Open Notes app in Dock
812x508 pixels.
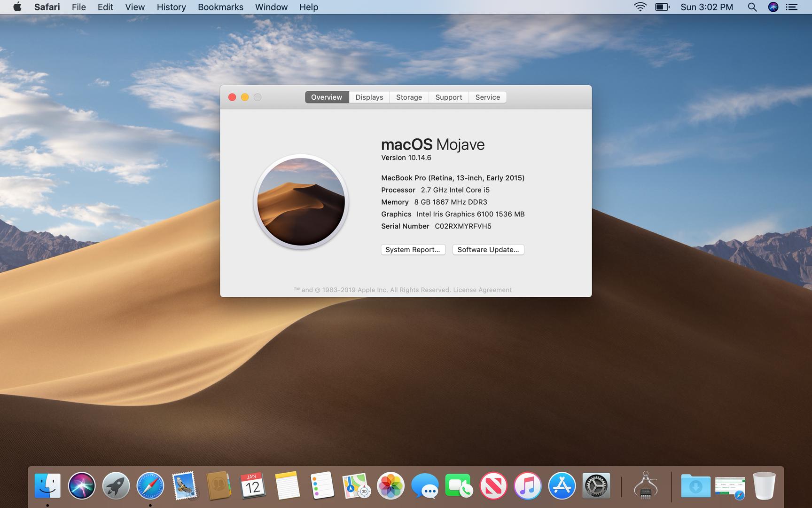coord(288,486)
